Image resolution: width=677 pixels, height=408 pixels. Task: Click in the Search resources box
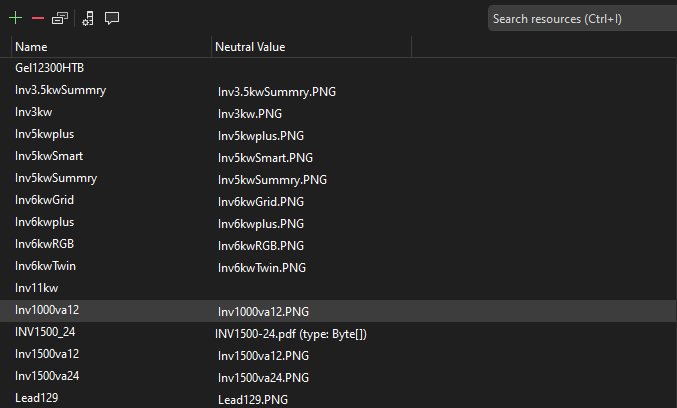pyautogui.click(x=580, y=19)
